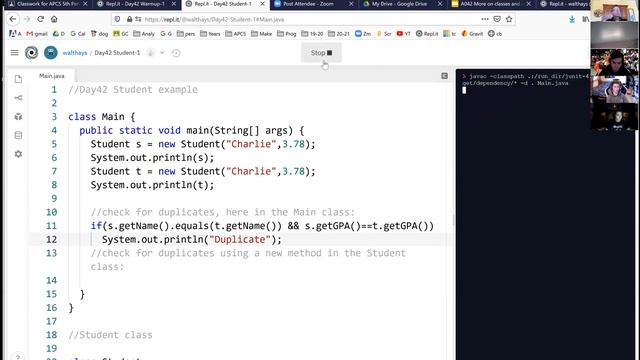Viewport: 640px width, 360px height.
Task: Open the cb bookmark
Action: click(x=495, y=34)
